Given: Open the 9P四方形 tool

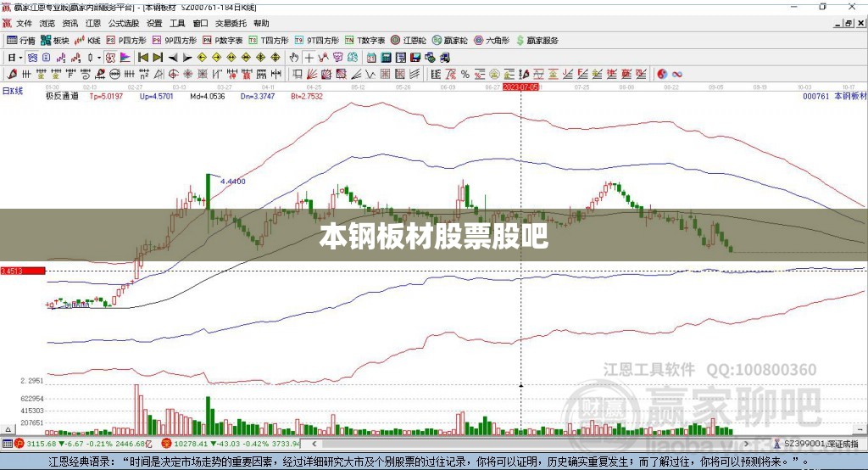Looking at the screenshot, I should (x=175, y=41).
